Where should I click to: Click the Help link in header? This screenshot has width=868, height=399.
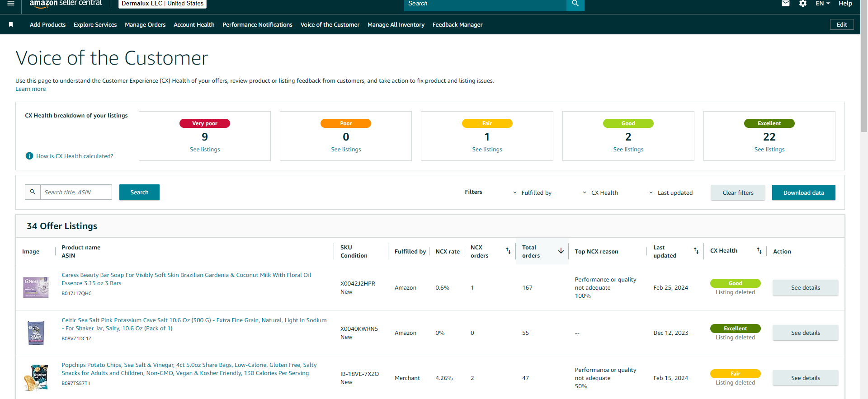pos(845,4)
